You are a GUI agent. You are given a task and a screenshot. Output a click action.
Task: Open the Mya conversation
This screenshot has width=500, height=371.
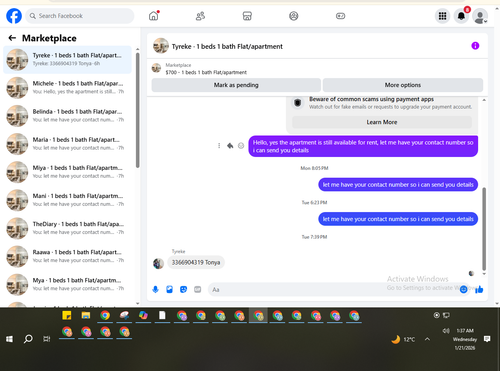(67, 284)
